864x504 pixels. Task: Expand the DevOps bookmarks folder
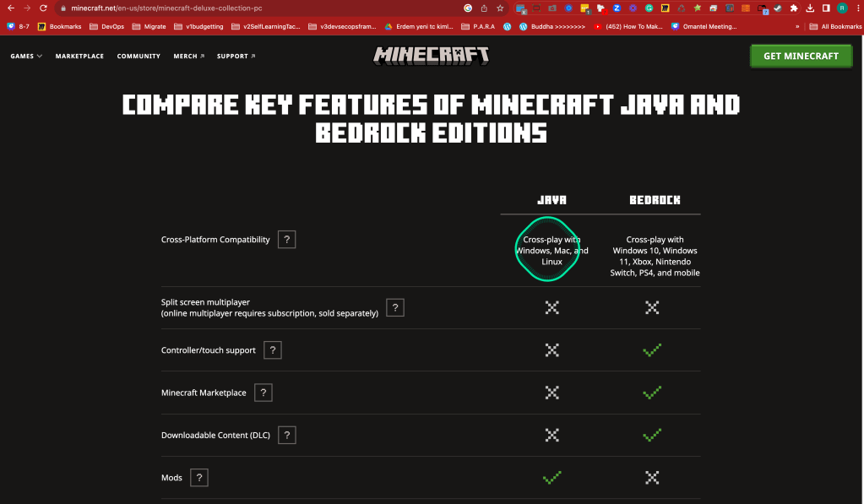tap(107, 26)
